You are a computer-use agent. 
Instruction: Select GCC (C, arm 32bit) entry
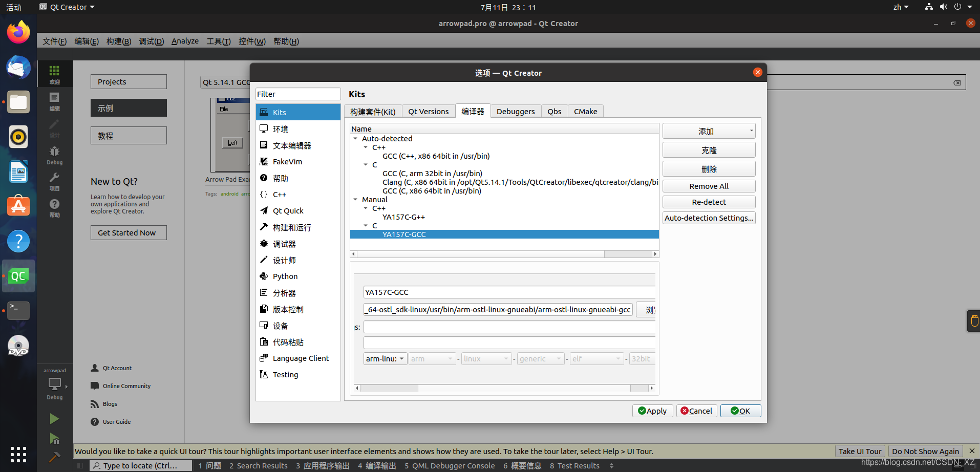[x=432, y=174]
